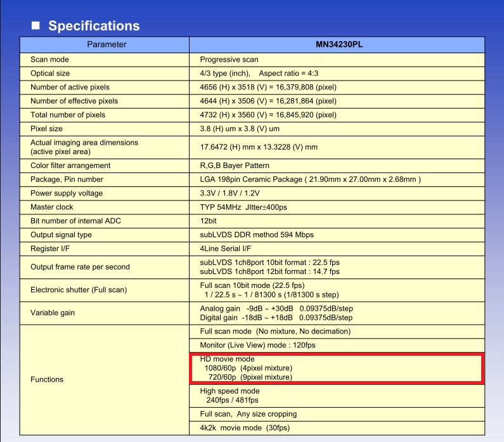
Task: Click the High speed mode heading
Action: pyautogui.click(x=230, y=391)
